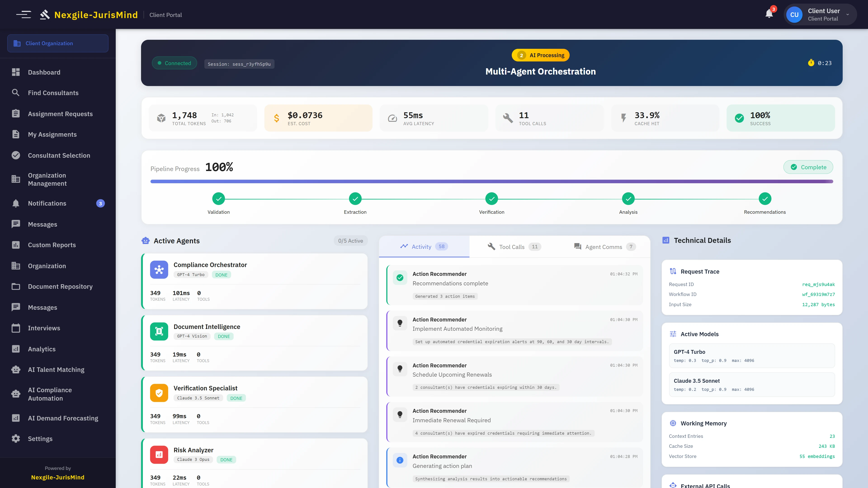The image size is (868, 488).
Task: Click the Interviews calendar icon
Action: [16, 328]
